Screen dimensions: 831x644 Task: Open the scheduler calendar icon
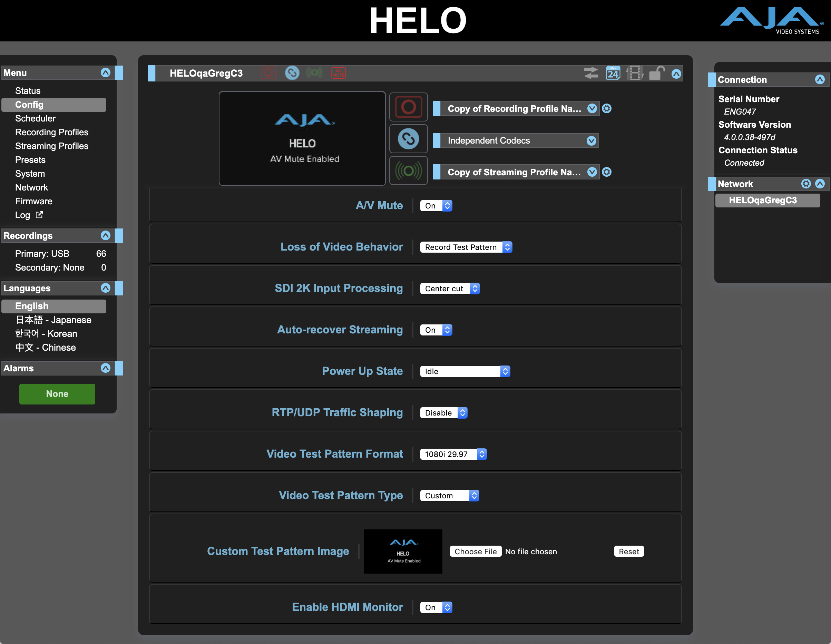pyautogui.click(x=613, y=73)
